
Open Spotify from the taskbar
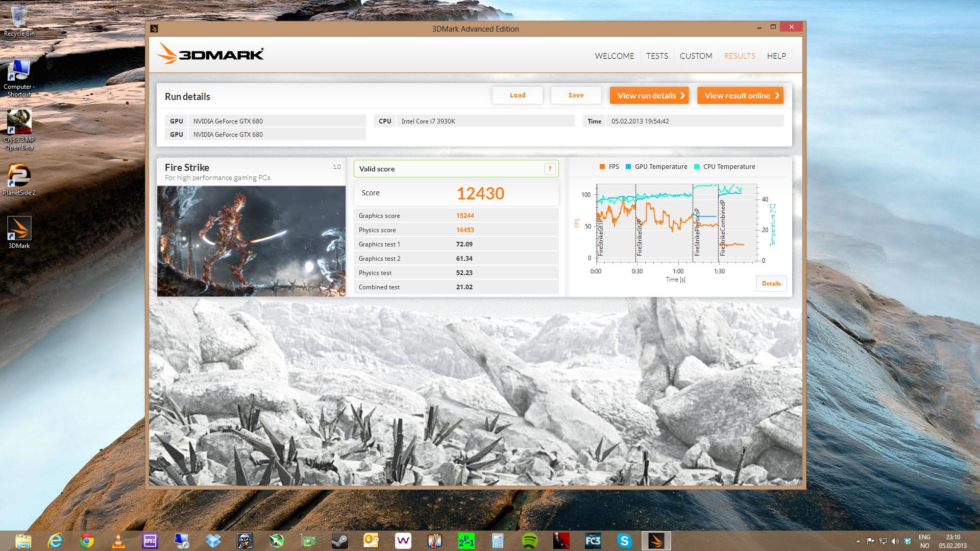tap(530, 541)
